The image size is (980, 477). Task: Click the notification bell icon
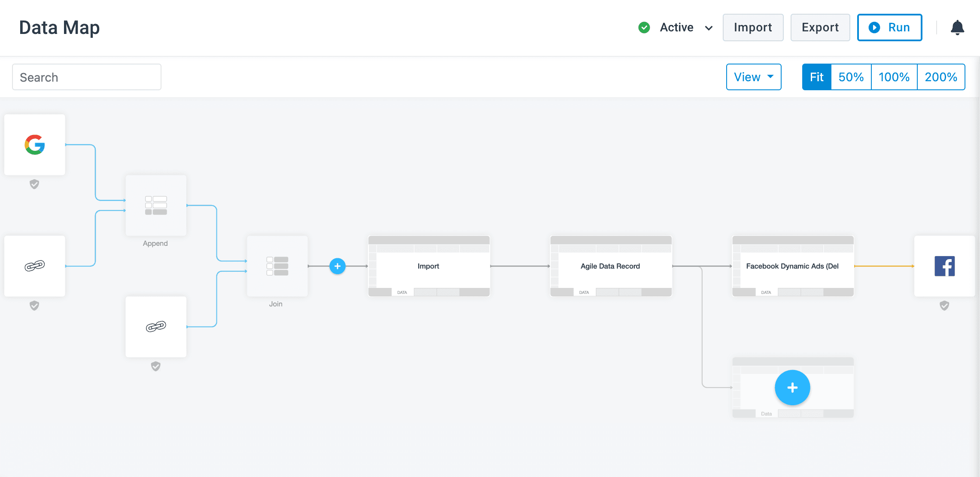click(x=957, y=28)
